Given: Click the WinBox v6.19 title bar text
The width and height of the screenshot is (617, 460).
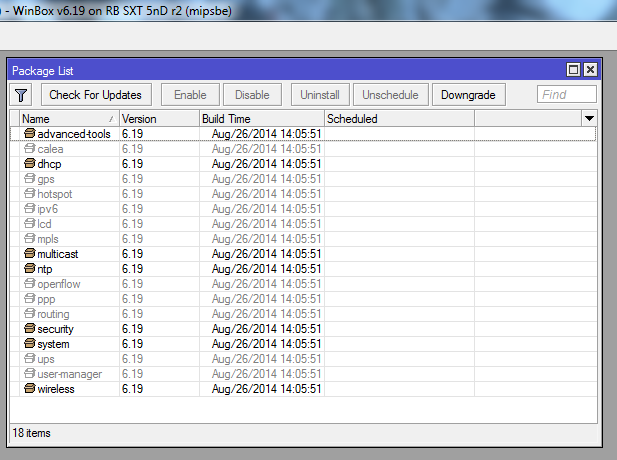Looking at the screenshot, I should coord(122,10).
